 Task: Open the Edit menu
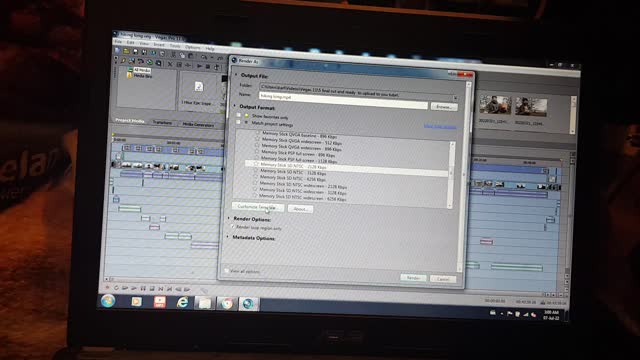[x=131, y=42]
